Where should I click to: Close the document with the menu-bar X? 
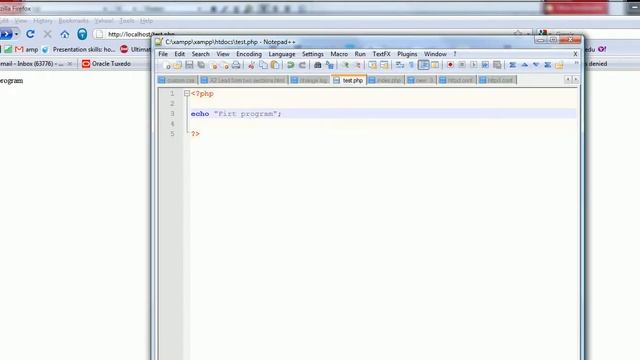click(x=576, y=54)
